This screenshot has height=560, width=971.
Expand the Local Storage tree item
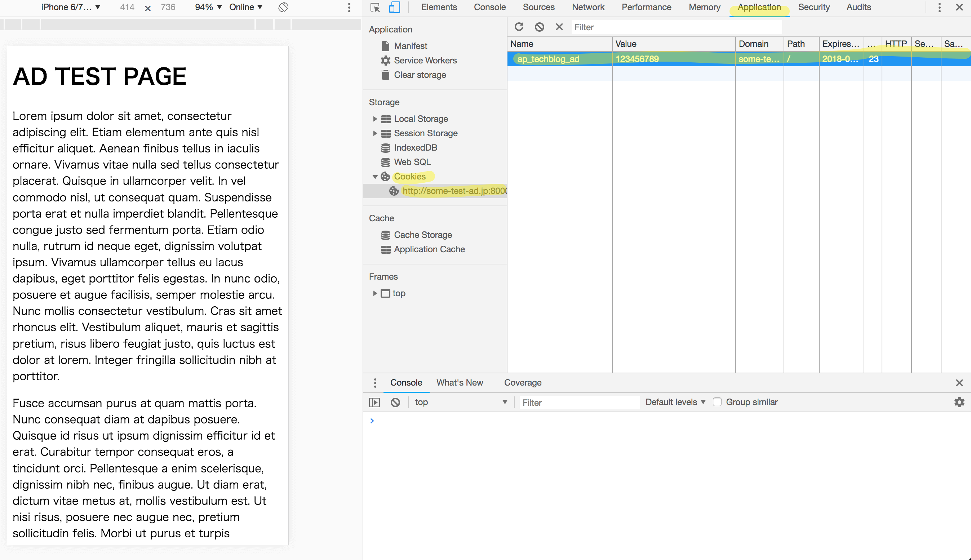pos(375,119)
